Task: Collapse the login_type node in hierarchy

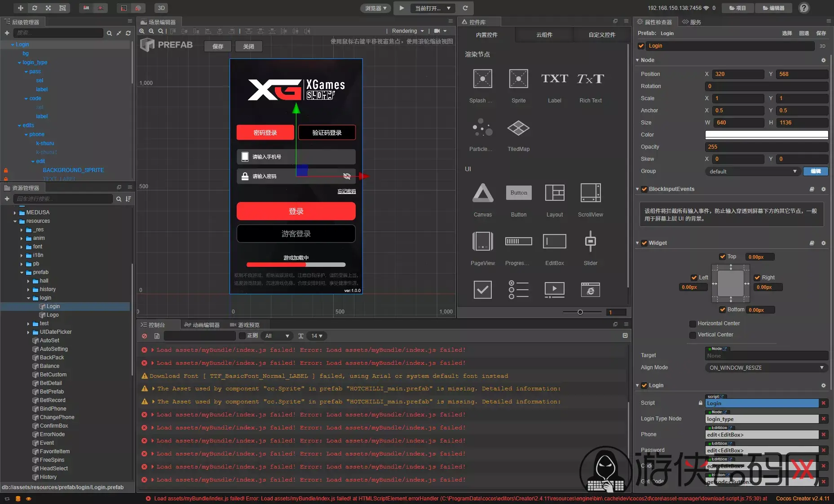Action: pos(19,62)
